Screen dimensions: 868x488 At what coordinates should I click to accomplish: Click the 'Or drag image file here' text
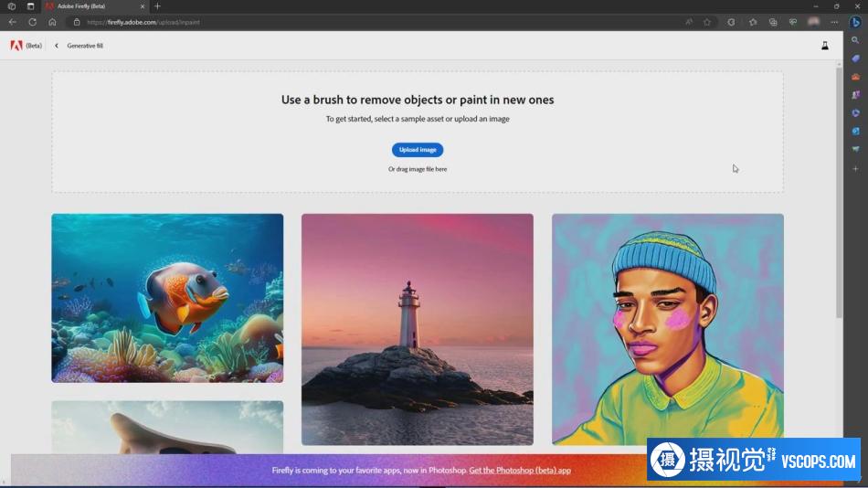click(x=418, y=169)
